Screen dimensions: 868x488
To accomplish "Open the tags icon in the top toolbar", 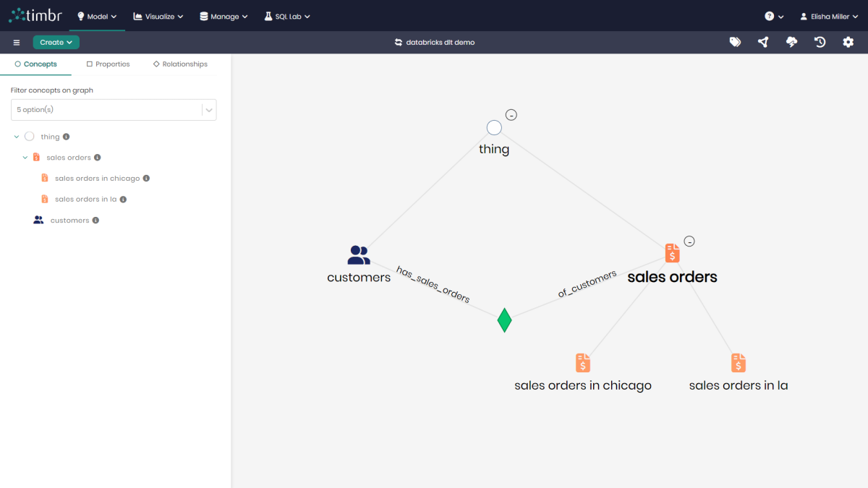I will tap(735, 42).
